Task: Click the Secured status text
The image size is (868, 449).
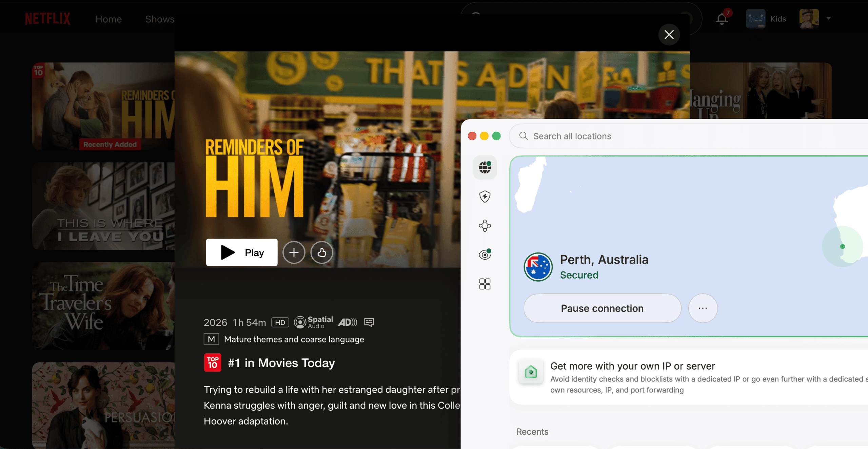Action: (579, 275)
